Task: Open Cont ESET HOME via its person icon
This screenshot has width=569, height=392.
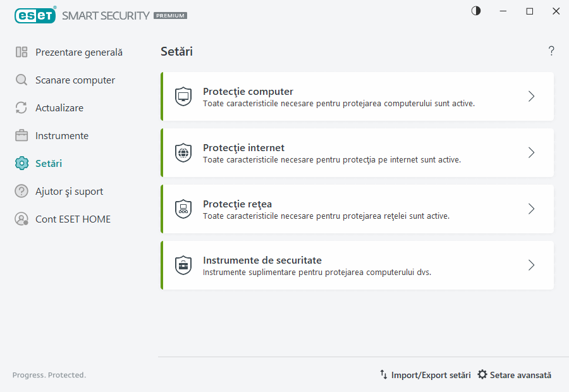Action: coord(21,219)
